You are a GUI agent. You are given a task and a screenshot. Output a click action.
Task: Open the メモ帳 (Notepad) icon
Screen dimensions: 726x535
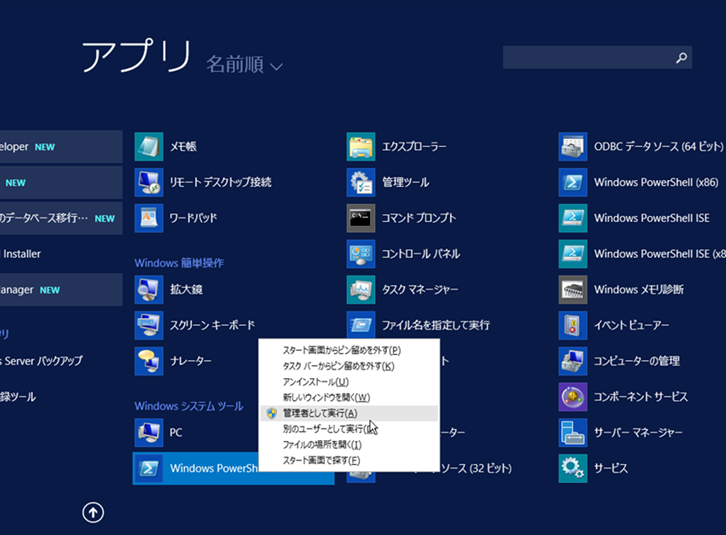[149, 146]
